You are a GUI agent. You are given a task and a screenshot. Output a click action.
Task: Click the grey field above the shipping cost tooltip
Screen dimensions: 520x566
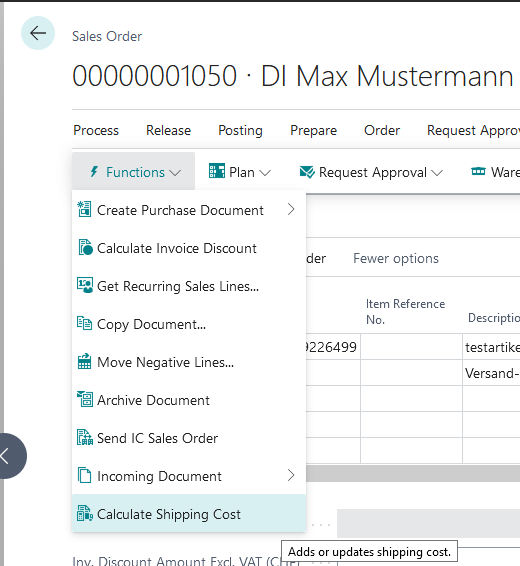[428, 523]
